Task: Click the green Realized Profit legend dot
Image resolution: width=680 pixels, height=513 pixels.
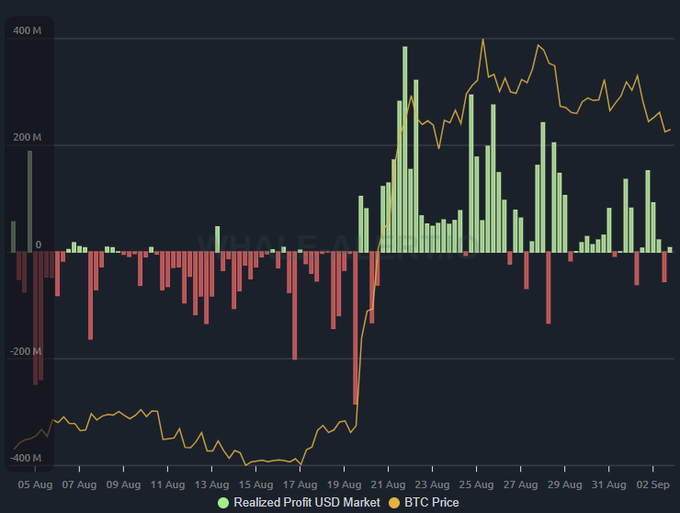Action: pyautogui.click(x=223, y=503)
